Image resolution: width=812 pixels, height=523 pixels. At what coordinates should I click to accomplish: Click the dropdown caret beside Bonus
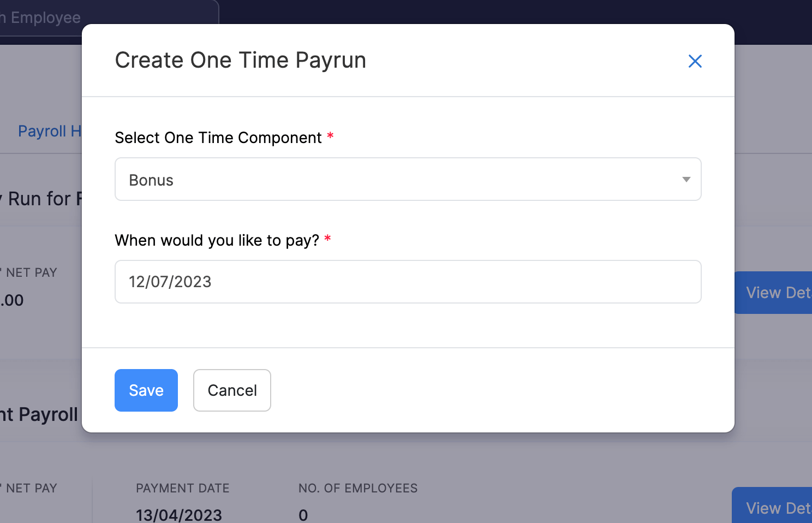coord(685,179)
